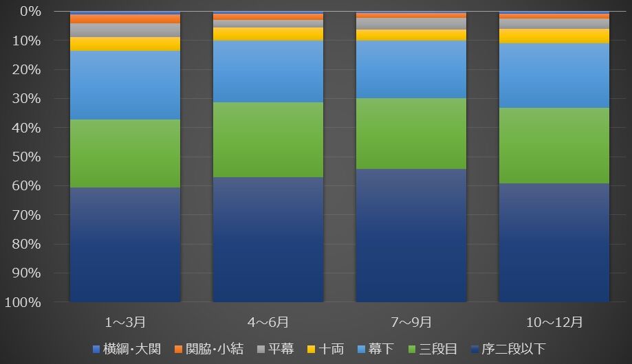Select the navy 序二段以下 segment in 1～3月 bar

point(125,244)
